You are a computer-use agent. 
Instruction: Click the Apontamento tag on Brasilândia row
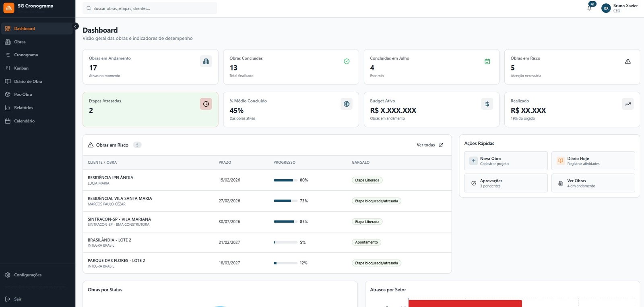[366, 242]
